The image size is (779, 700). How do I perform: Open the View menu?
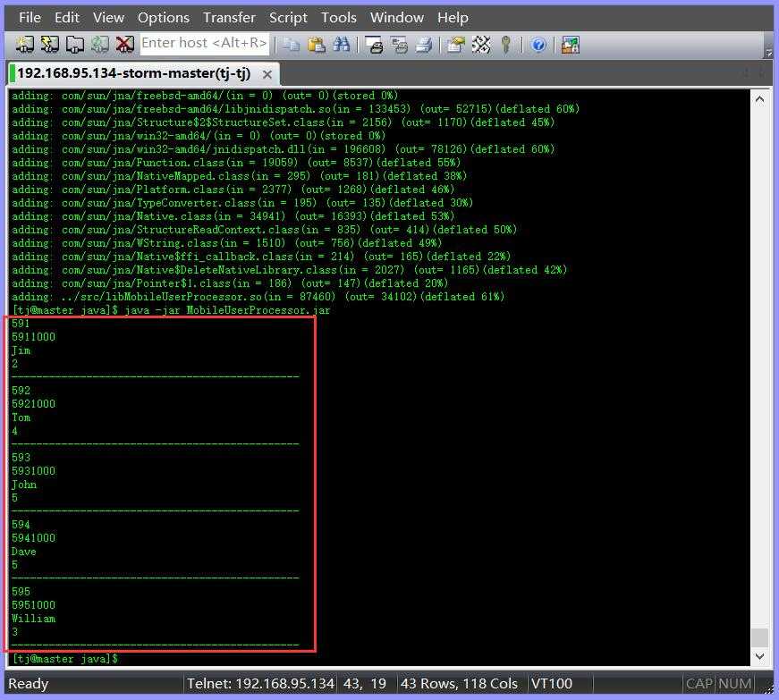[108, 17]
